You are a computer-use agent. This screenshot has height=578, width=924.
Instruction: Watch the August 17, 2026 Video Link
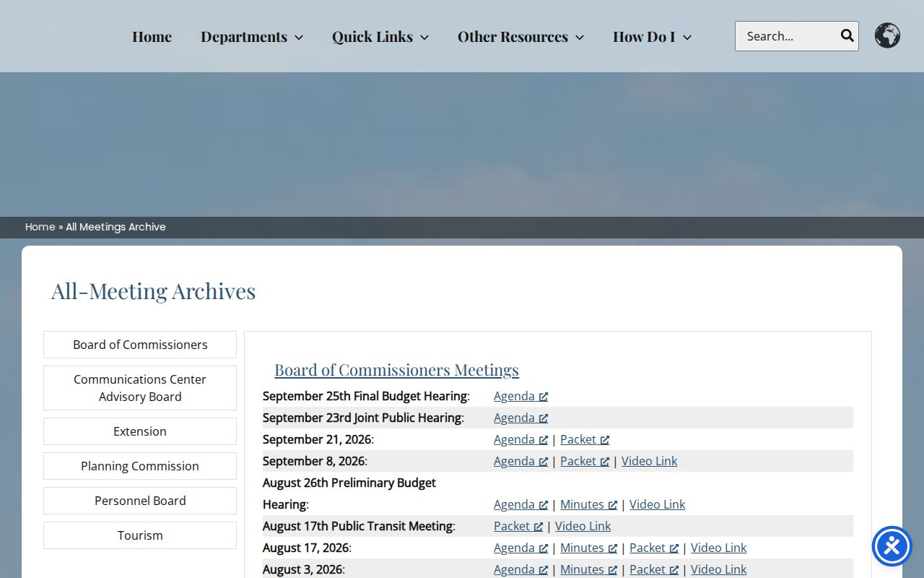point(718,548)
